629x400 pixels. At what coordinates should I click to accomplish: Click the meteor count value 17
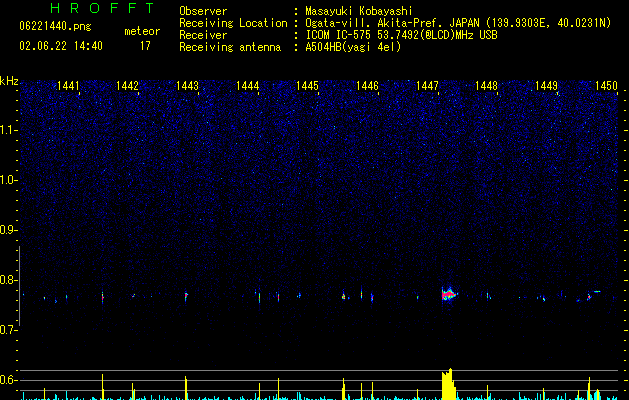pyautogui.click(x=145, y=46)
